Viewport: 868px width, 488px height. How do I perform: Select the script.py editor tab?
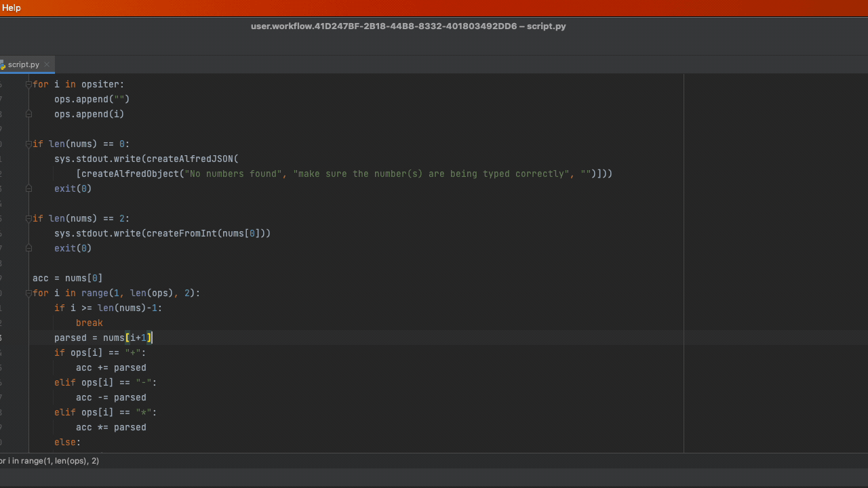26,64
